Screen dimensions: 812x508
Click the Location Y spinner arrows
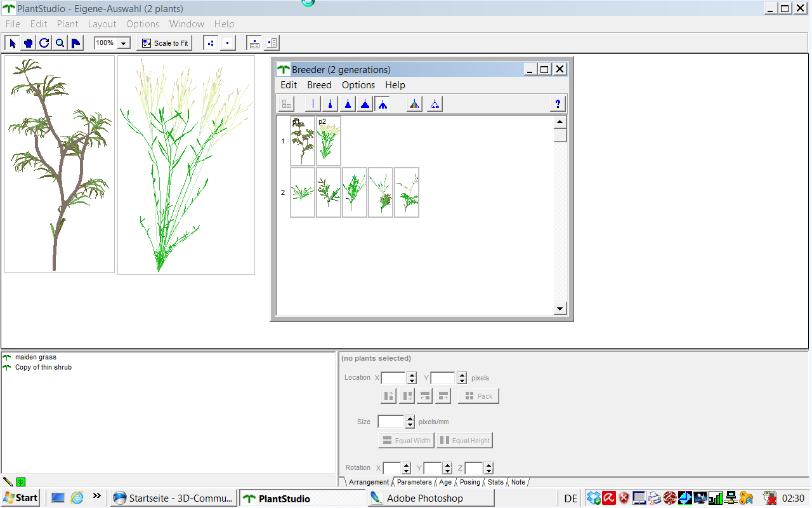(x=462, y=378)
